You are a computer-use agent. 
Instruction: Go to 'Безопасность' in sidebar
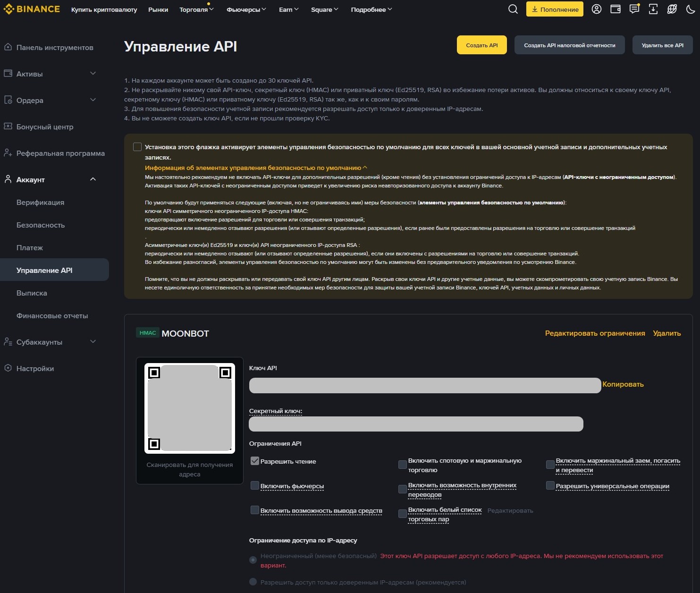pyautogui.click(x=41, y=225)
